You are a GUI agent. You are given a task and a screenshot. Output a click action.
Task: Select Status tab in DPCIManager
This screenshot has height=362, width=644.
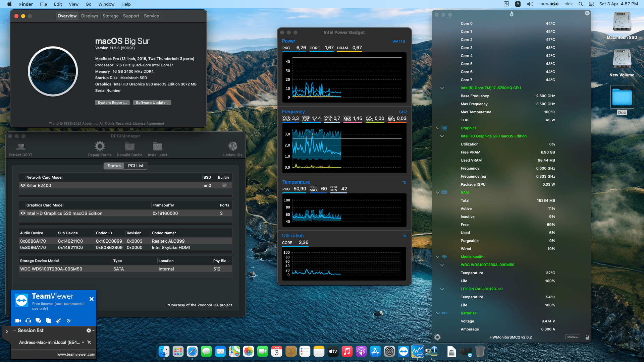coord(114,166)
